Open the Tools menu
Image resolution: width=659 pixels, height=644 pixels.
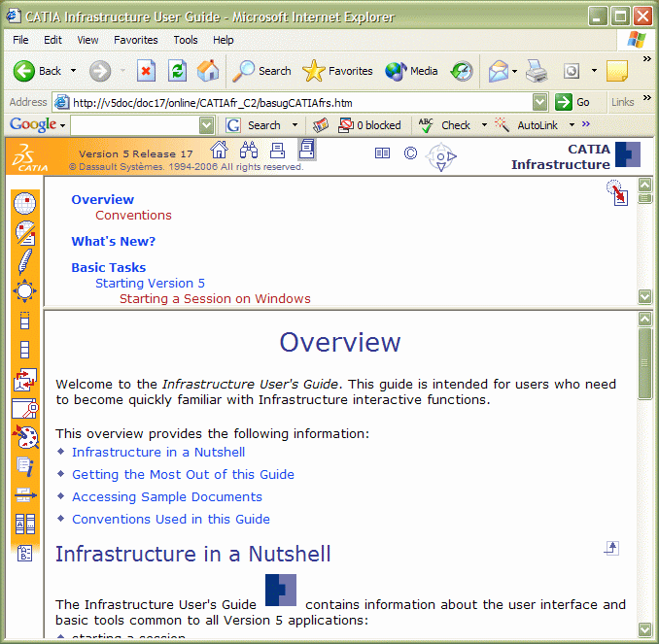click(186, 40)
